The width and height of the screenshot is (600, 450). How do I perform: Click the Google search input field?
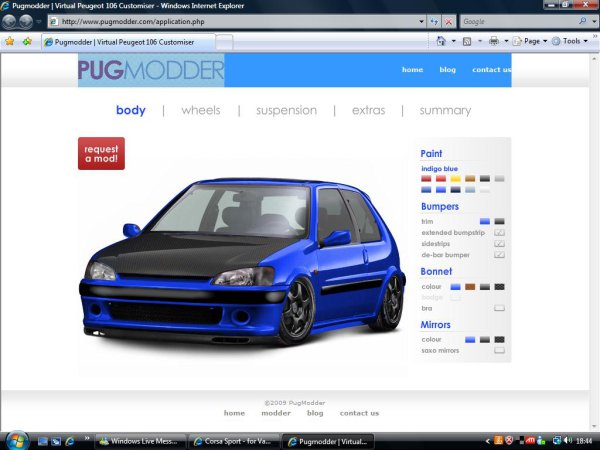(x=515, y=21)
